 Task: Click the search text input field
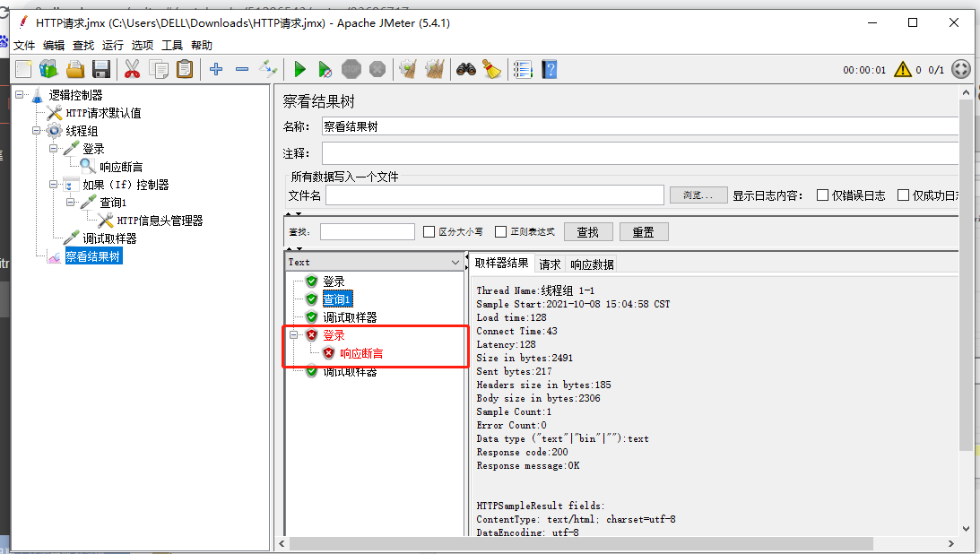pos(368,231)
